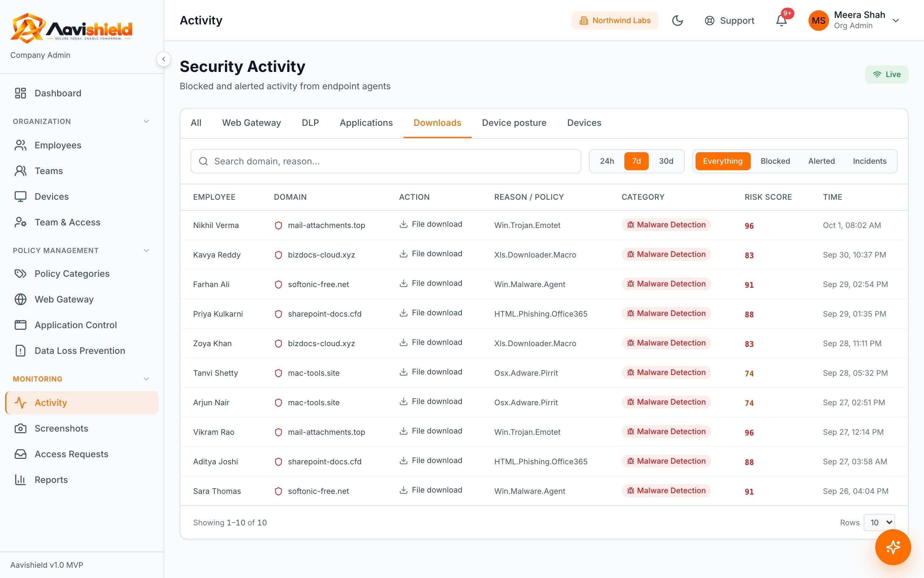Open Data Loss Prevention page
924x578 pixels.
(x=82, y=351)
